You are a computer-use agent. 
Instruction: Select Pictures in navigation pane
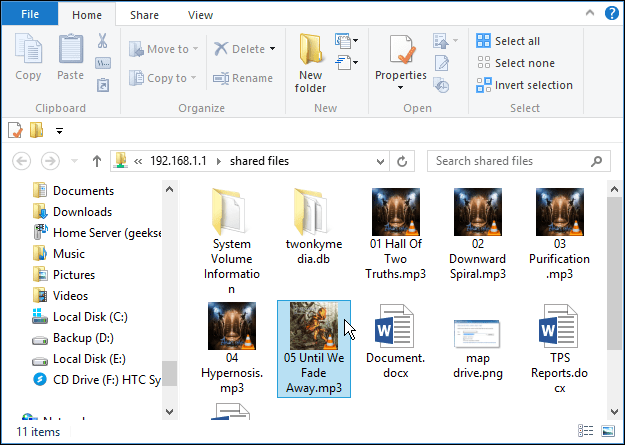64,275
